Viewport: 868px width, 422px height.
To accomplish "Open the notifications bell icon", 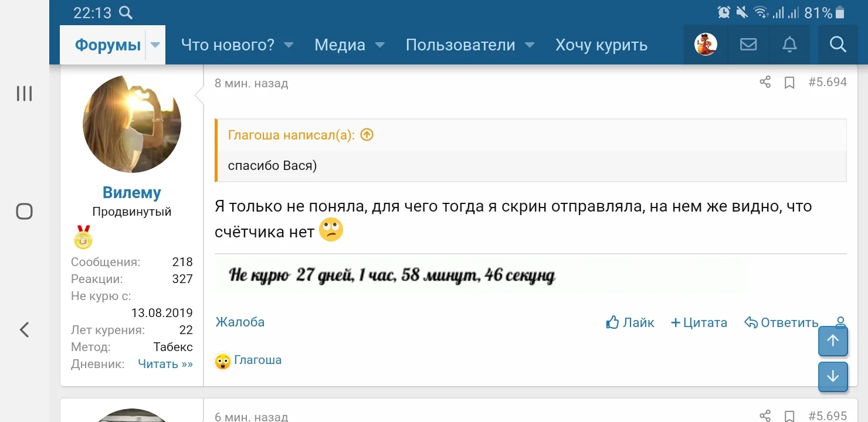I will [x=789, y=44].
